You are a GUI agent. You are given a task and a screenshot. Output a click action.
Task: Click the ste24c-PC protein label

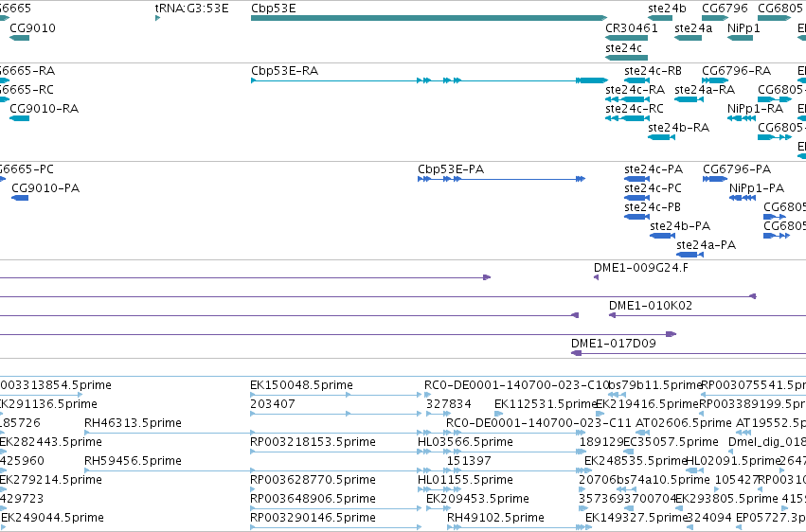[x=653, y=188]
